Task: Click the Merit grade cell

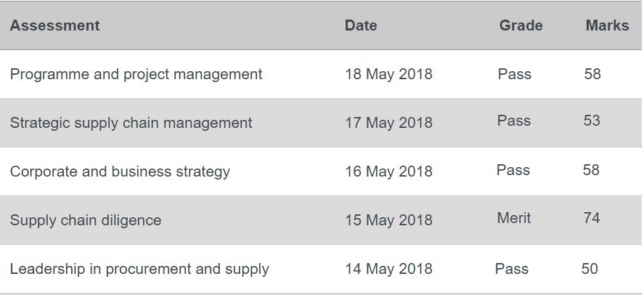Action: [514, 218]
